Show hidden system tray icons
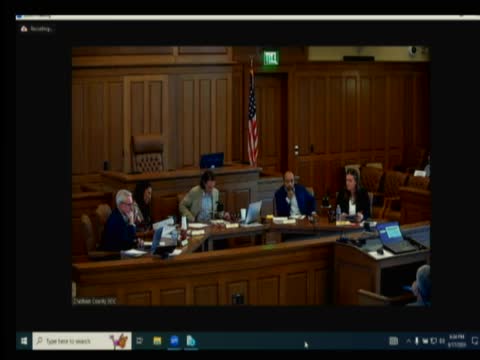Viewport: 480px width, 360px height. pyautogui.click(x=408, y=341)
